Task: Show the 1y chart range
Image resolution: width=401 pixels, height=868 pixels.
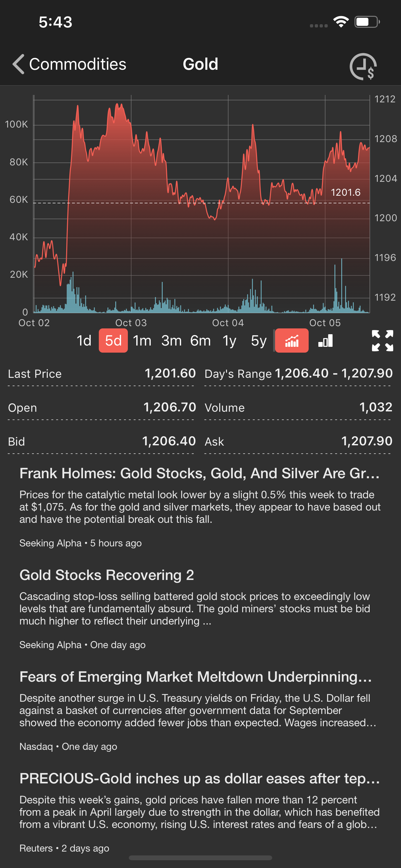Action: pyautogui.click(x=230, y=341)
